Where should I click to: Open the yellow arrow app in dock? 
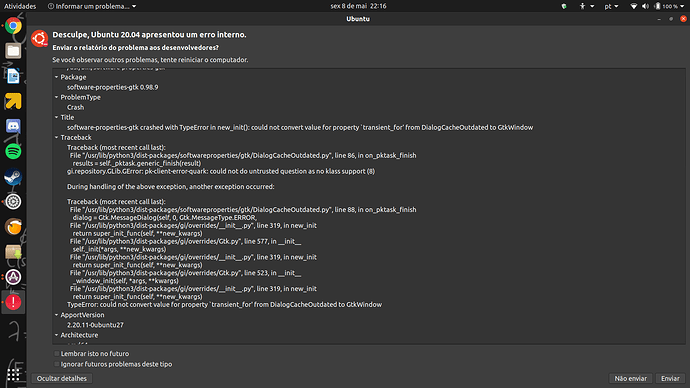click(x=13, y=101)
